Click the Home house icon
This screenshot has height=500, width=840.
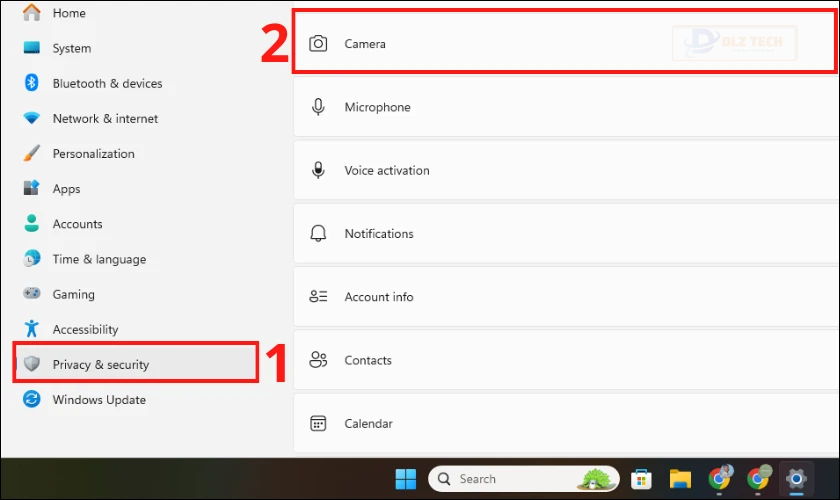pos(32,12)
